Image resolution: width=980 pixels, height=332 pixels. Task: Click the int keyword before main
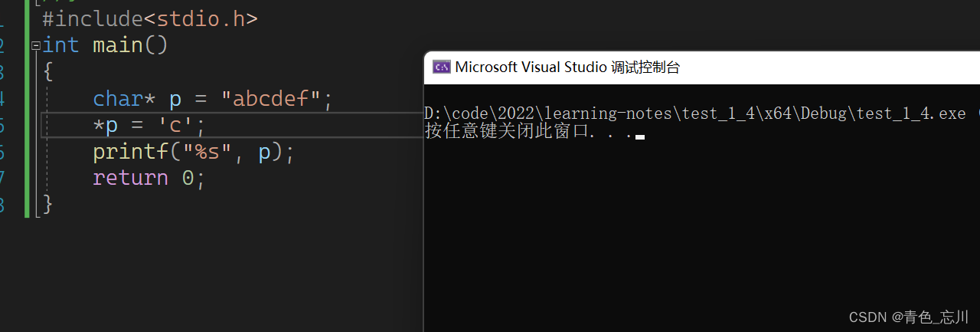click(61, 46)
